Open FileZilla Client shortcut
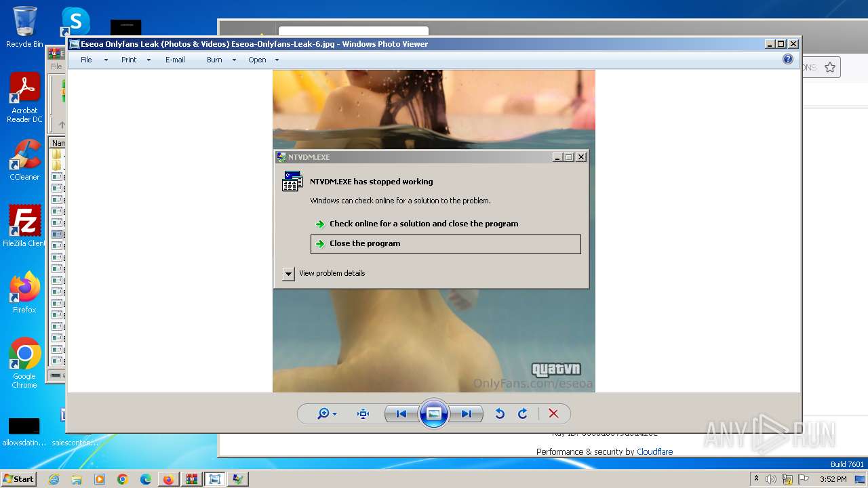 point(24,226)
